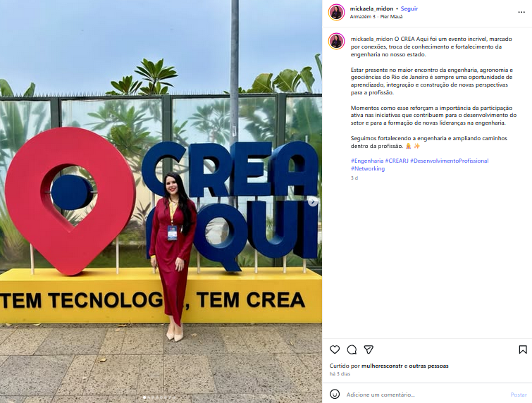The height and width of the screenshot is (403, 532).
Task: Open mickaela_midon's profile picture in header
Action: click(x=337, y=12)
